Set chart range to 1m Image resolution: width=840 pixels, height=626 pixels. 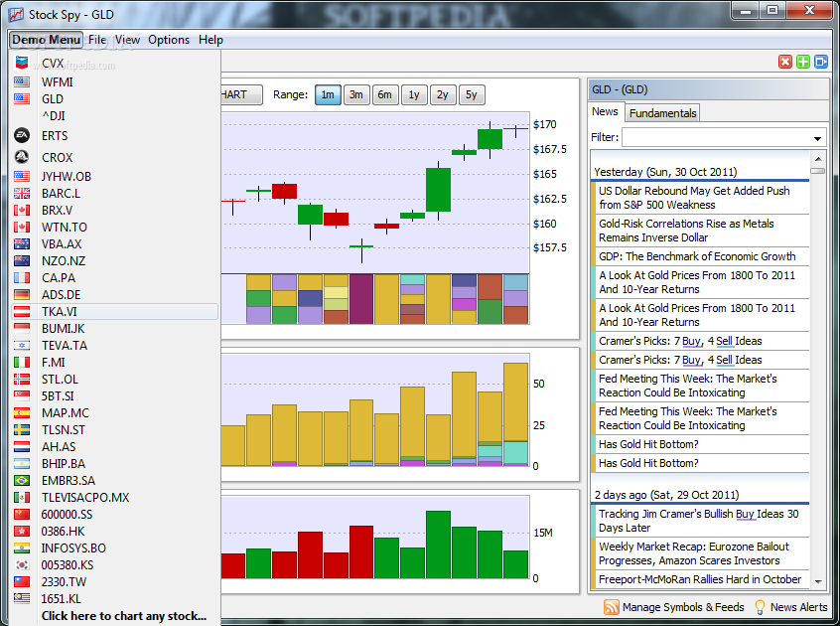pos(328,94)
